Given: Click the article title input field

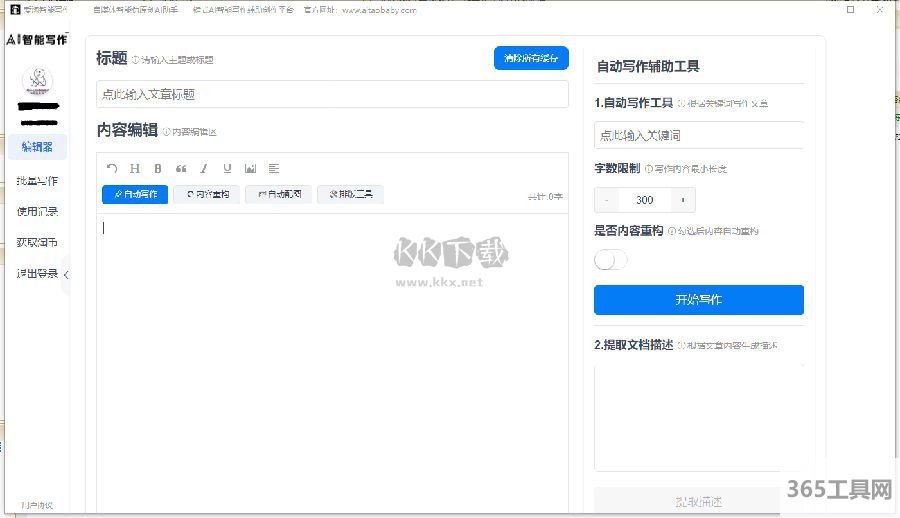Looking at the screenshot, I should click(332, 95).
